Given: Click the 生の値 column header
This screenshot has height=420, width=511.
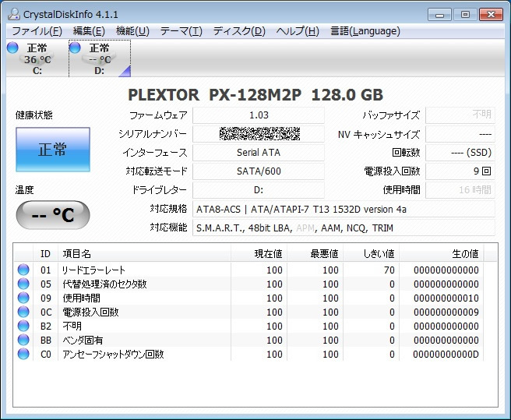Looking at the screenshot, I should click(x=442, y=254).
